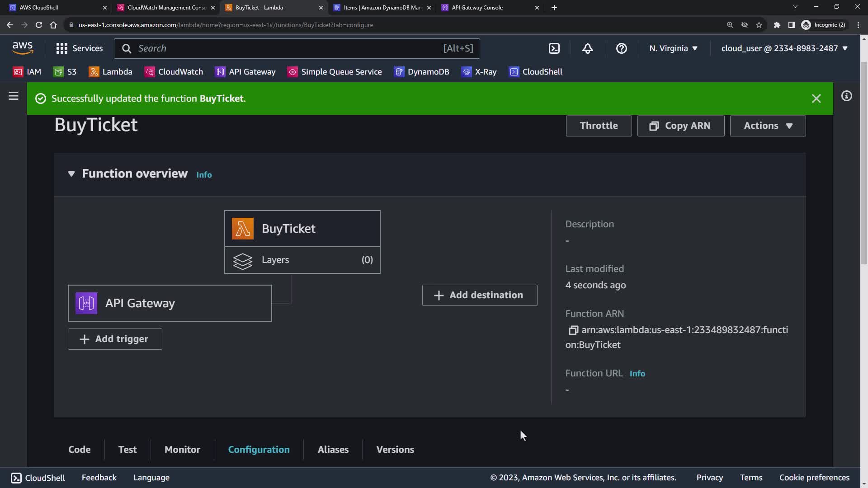Open the notifications bell
Screen dimensions: 868x488
coord(587,48)
